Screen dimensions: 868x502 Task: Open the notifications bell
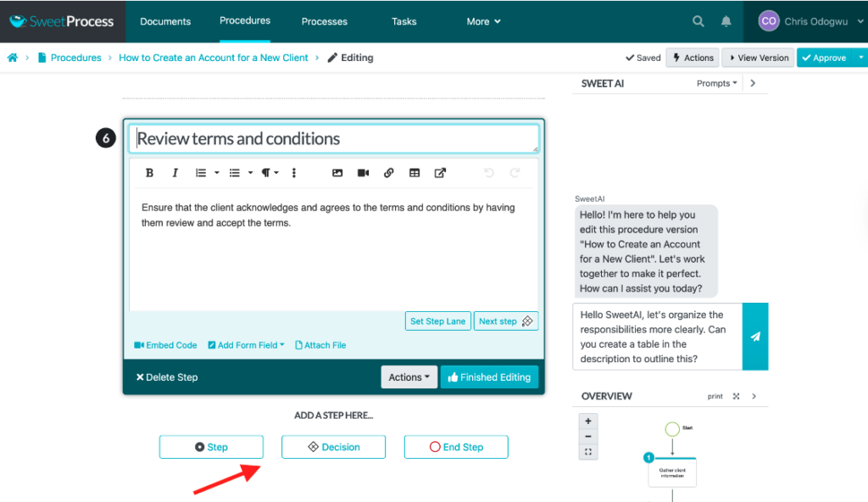pos(726,21)
